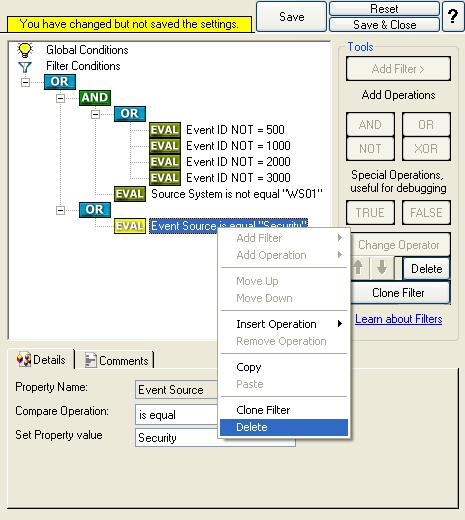
Task: Select the highlighted yellow EVAL icon
Action: 130,226
